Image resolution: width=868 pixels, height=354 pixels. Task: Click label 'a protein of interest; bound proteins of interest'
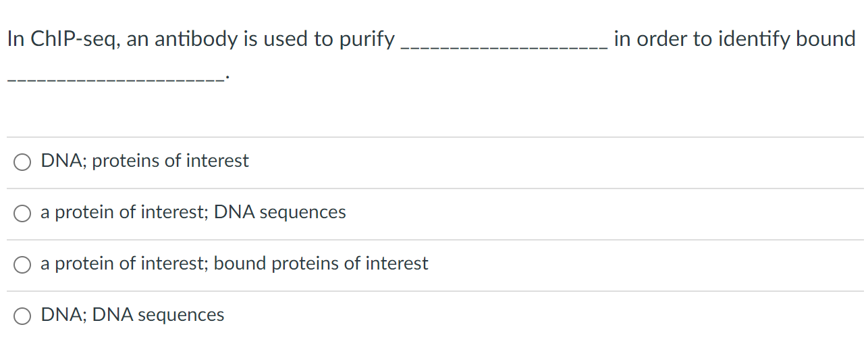click(234, 263)
